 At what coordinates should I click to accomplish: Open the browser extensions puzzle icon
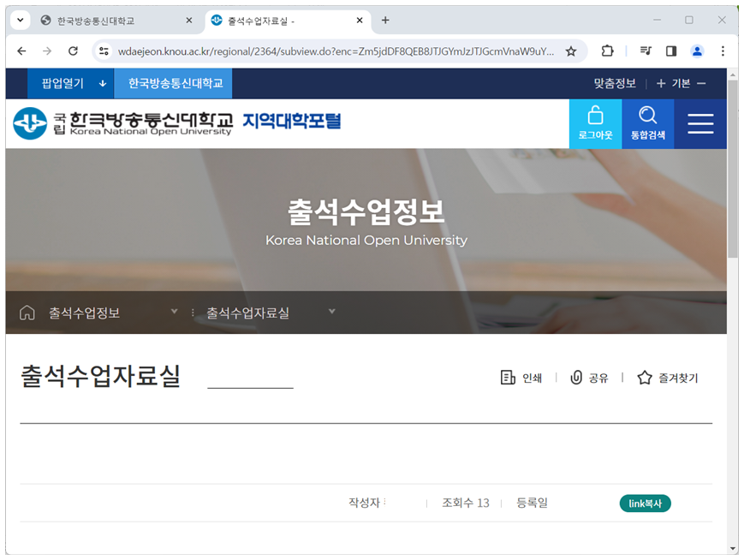click(607, 51)
